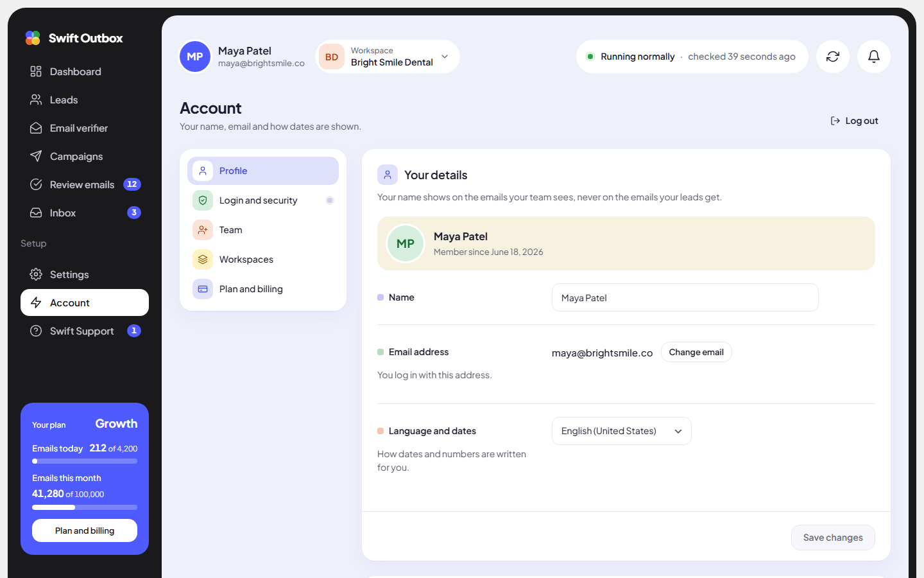Click the green running status dot
This screenshot has height=578, width=924.
click(x=590, y=57)
